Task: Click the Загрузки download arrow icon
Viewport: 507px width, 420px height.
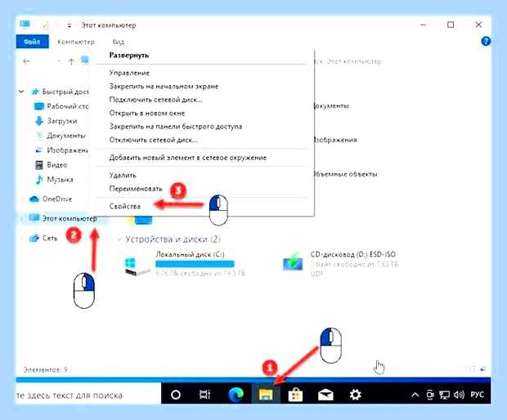Action: pyautogui.click(x=39, y=121)
